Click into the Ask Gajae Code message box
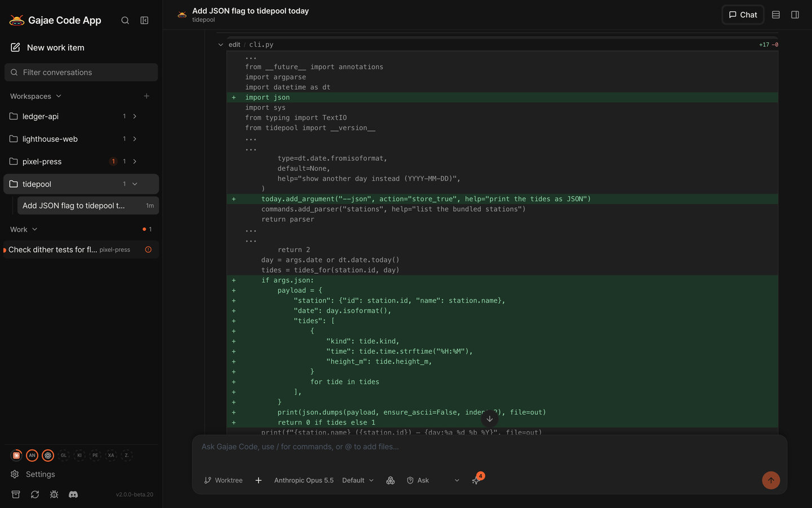 [x=489, y=447]
